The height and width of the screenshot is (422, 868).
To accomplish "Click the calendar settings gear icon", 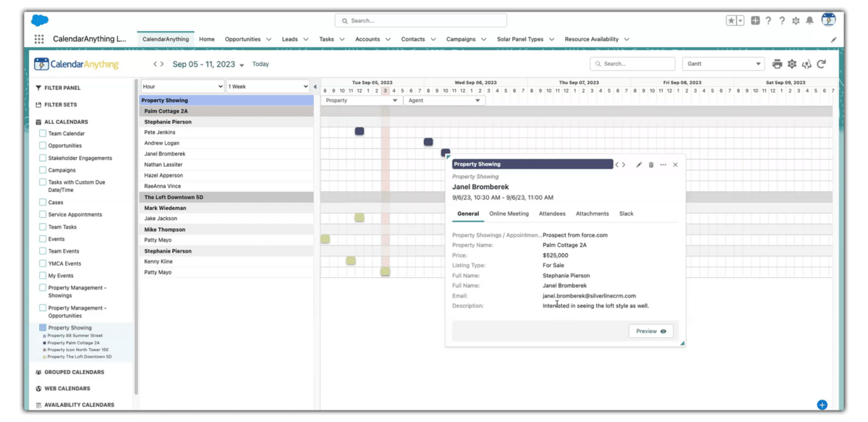I will click(x=791, y=64).
